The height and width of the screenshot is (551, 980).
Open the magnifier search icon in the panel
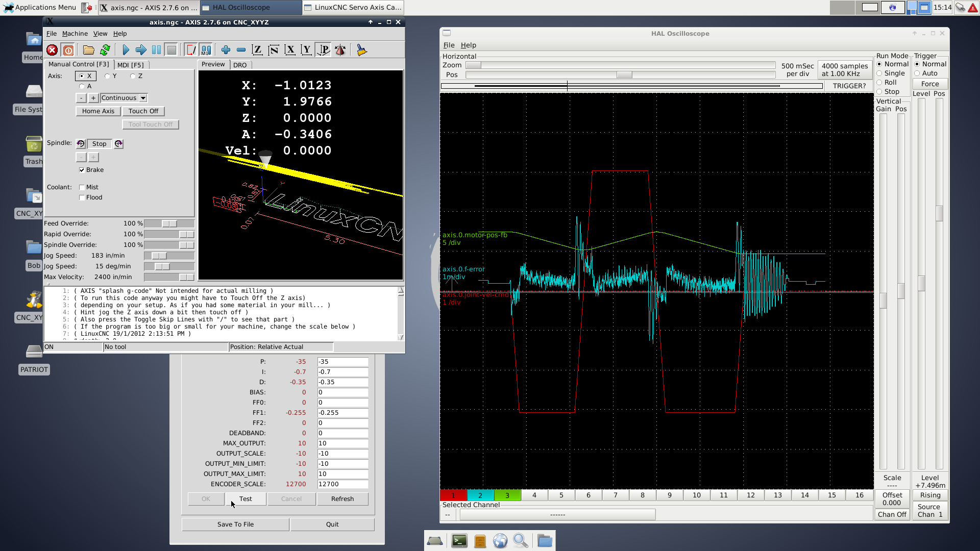521,541
